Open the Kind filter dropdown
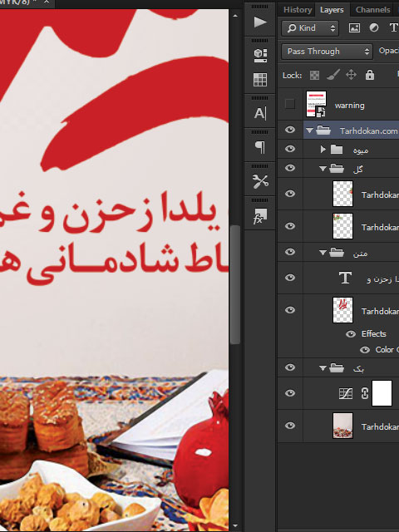The image size is (399, 532). click(310, 27)
